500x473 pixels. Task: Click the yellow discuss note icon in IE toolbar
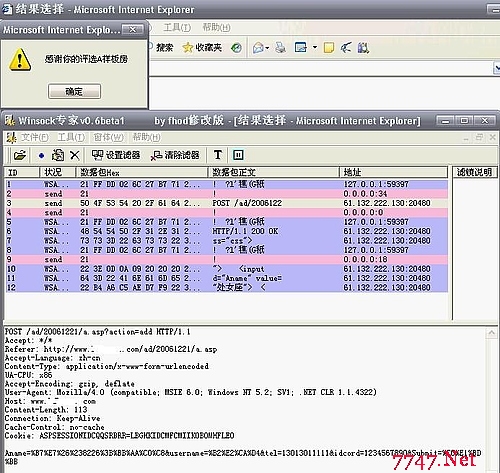[x=329, y=48]
